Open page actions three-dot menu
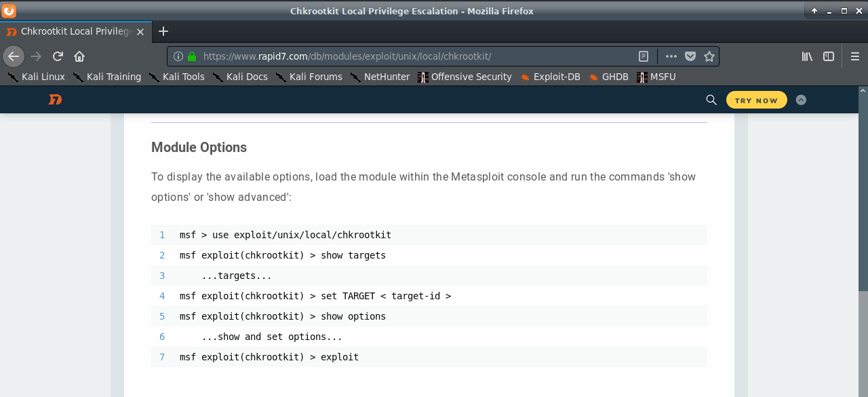This screenshot has width=868, height=397. (x=671, y=56)
